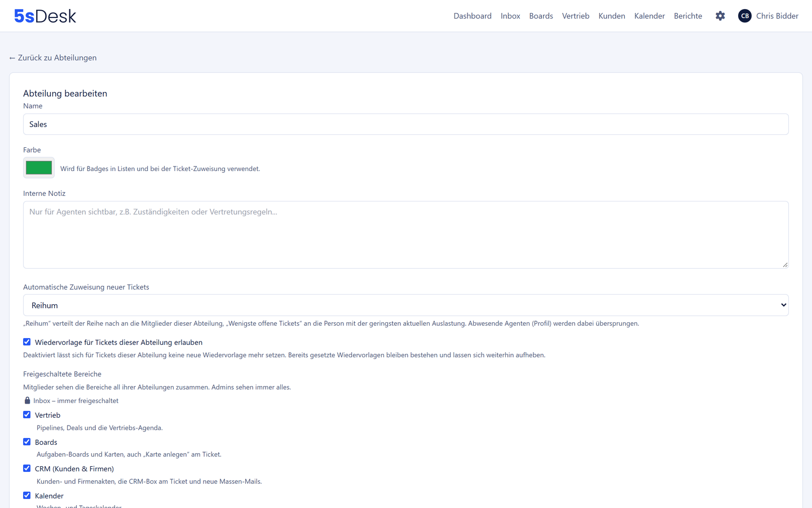
Task: Follow the Zurück zu Abteilungen link
Action: (x=53, y=58)
